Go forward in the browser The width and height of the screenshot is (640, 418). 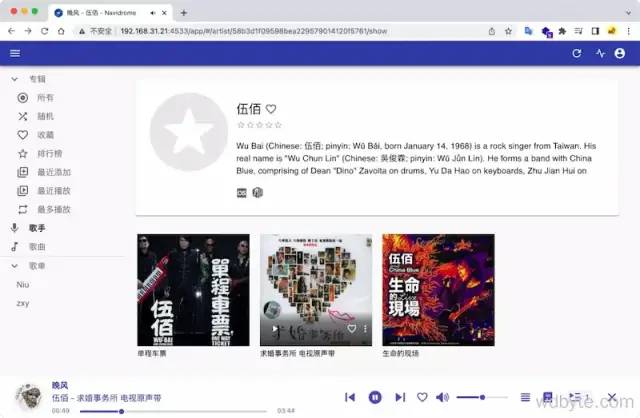(x=28, y=31)
